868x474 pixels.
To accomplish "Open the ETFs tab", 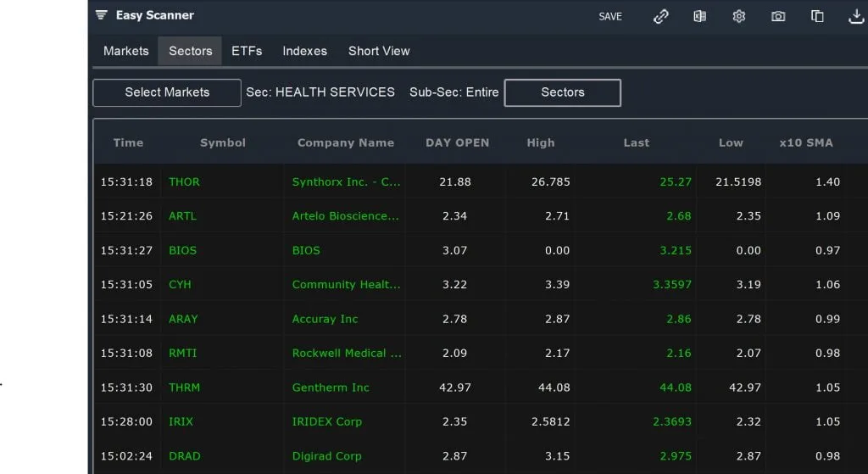I will tap(247, 51).
